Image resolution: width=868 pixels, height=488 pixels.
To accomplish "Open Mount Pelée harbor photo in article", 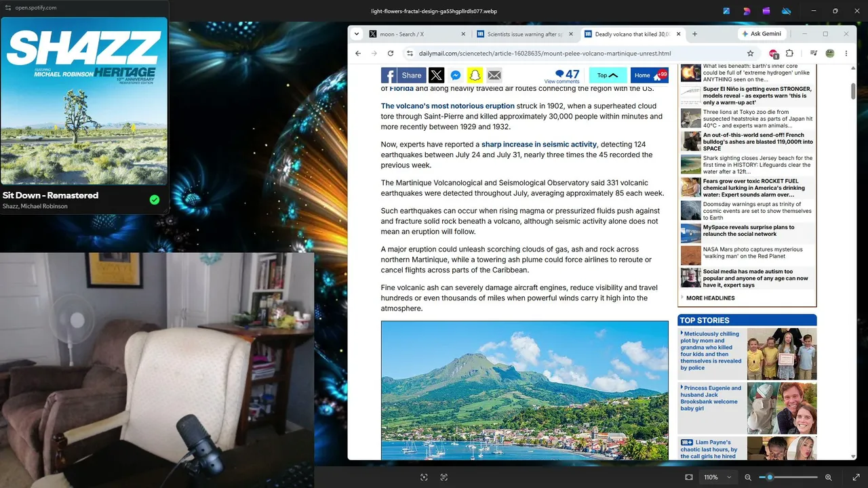I will [525, 390].
